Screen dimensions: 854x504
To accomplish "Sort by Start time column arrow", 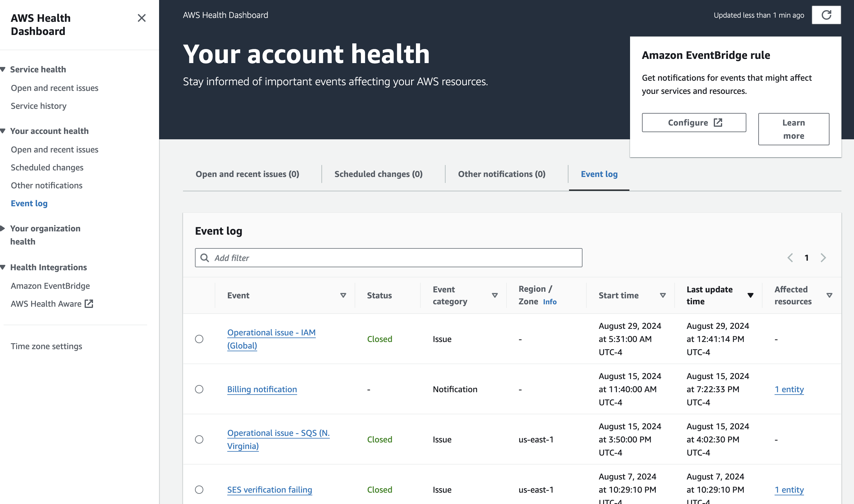I will tap(663, 295).
